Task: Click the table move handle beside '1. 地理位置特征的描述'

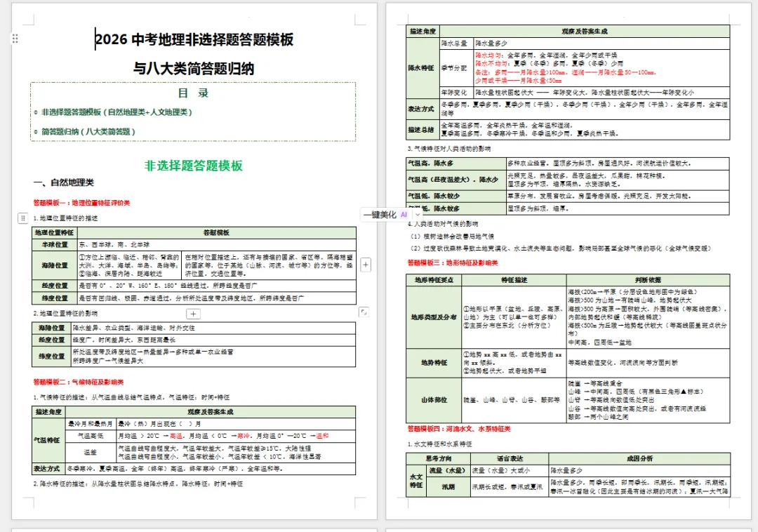Action: click(x=22, y=218)
